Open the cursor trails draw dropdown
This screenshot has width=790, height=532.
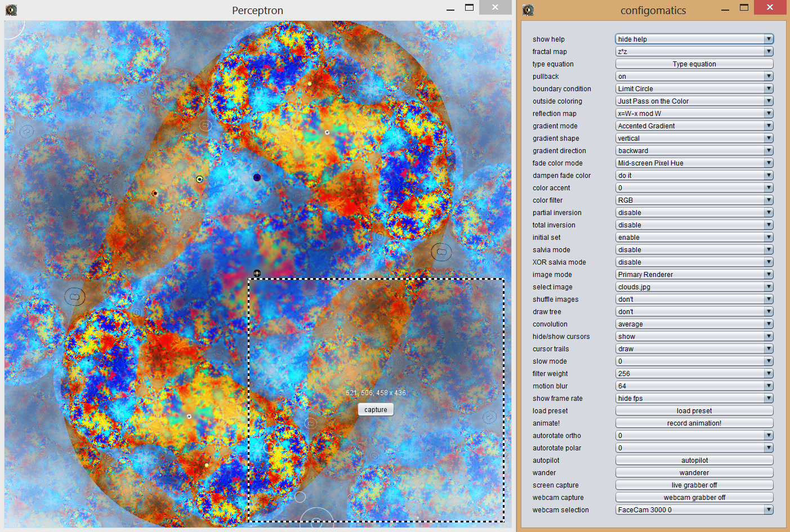(x=694, y=349)
